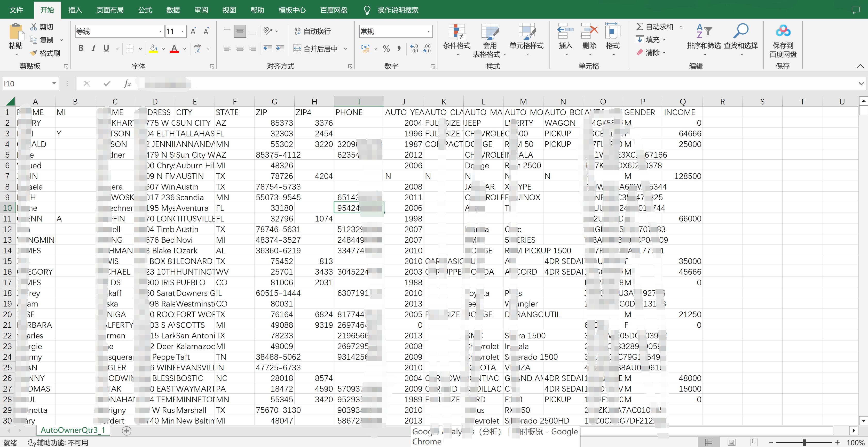The height and width of the screenshot is (447, 868).
Task: Open Find and Select (查找和选择)
Action: [x=741, y=40]
